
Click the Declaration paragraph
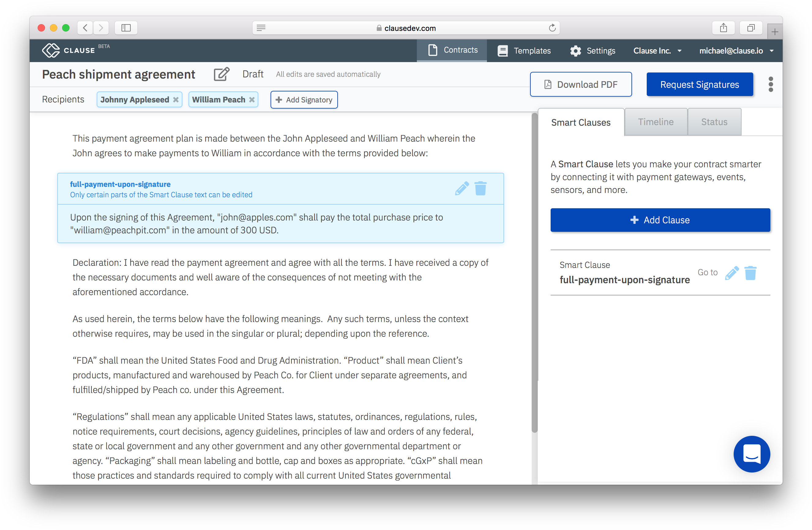tap(280, 277)
